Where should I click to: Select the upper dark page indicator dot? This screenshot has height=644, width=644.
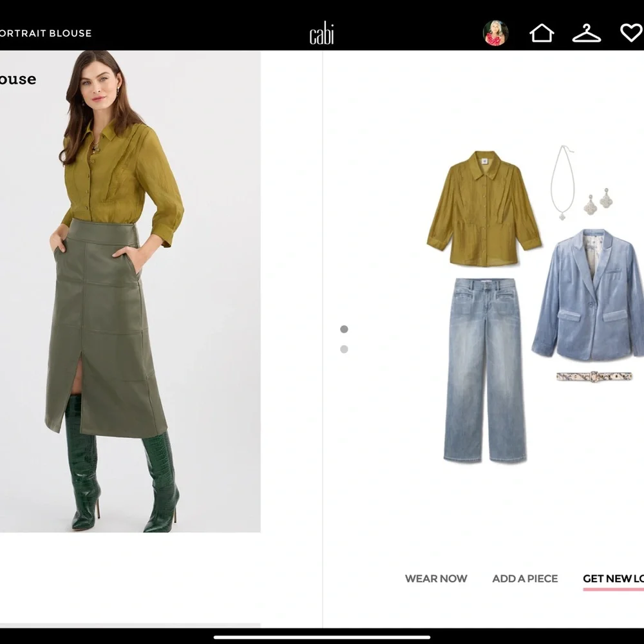click(x=344, y=329)
